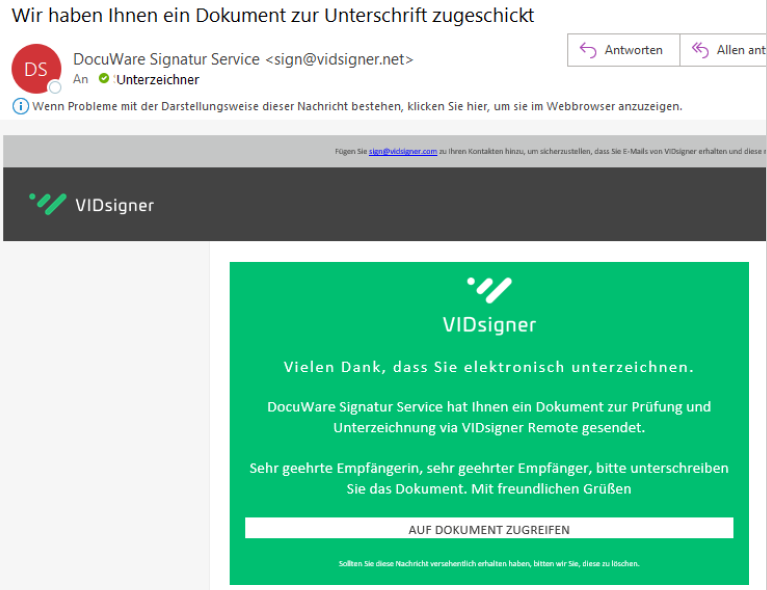Select the email subject line text
The width and height of the screenshot is (767, 590).
click(273, 16)
